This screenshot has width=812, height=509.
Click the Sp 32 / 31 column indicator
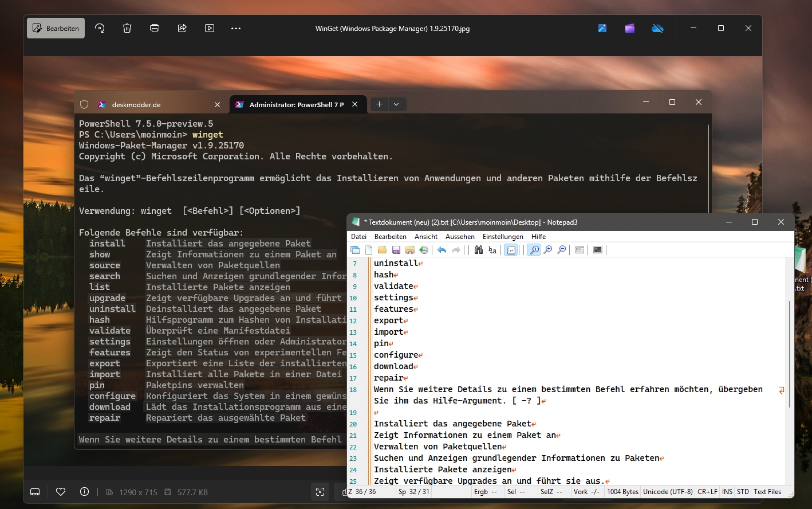[x=413, y=492]
